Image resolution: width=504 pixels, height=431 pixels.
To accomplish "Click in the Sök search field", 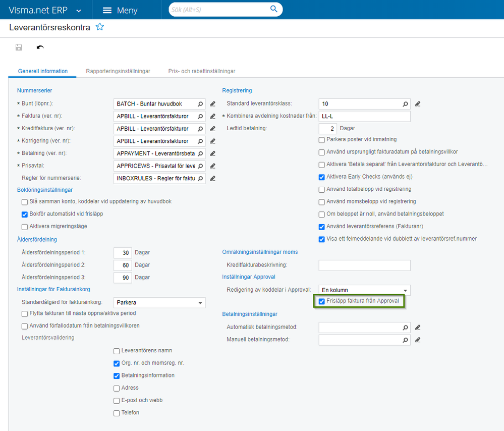I will [218, 10].
